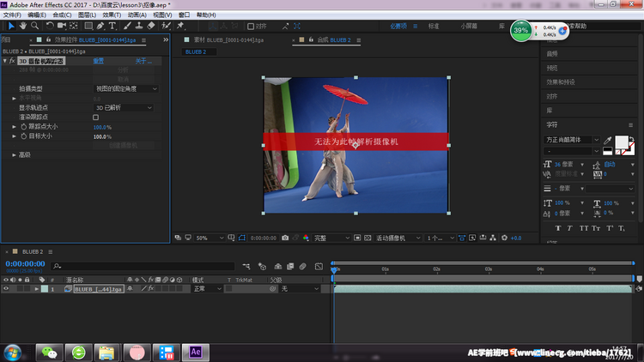Select 标准 workspace
Viewport: 644px width, 362px height.
(434, 26)
